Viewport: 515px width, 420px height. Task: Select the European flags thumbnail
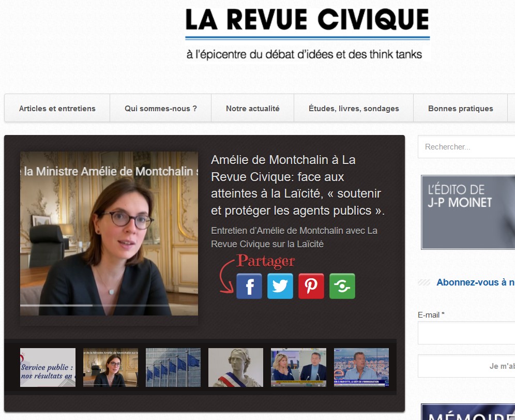point(173,367)
